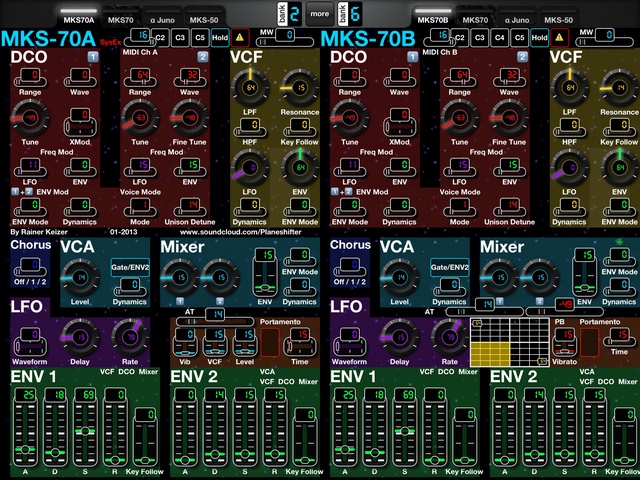640x480 pixels.
Task: Click the more button between banks
Action: [320, 14]
